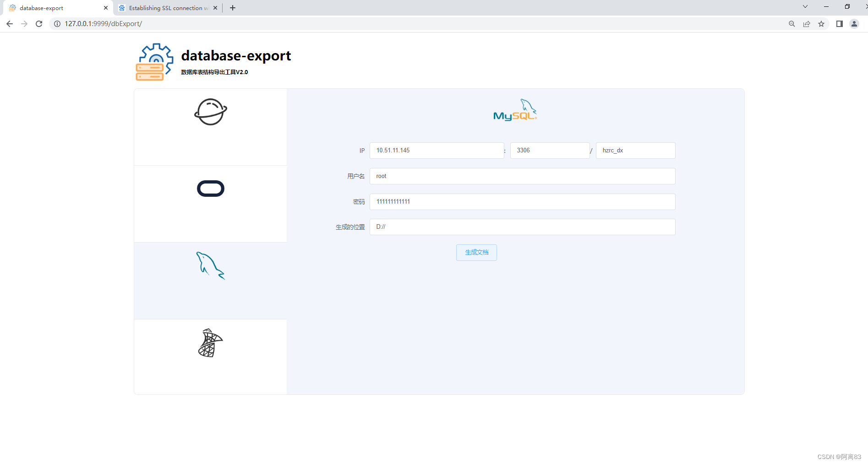Close the database-export tab
This screenshot has width=868, height=464.
[x=106, y=8]
